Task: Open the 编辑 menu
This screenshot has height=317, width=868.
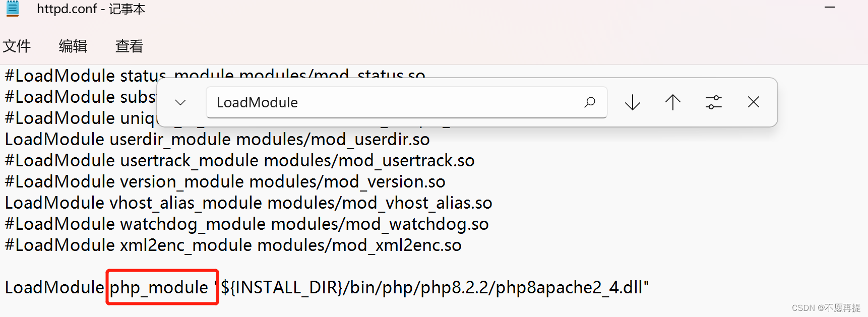Action: click(x=73, y=45)
